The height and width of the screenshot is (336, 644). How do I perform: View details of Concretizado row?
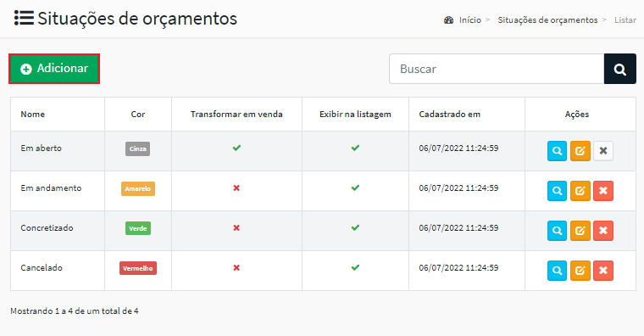click(x=557, y=231)
